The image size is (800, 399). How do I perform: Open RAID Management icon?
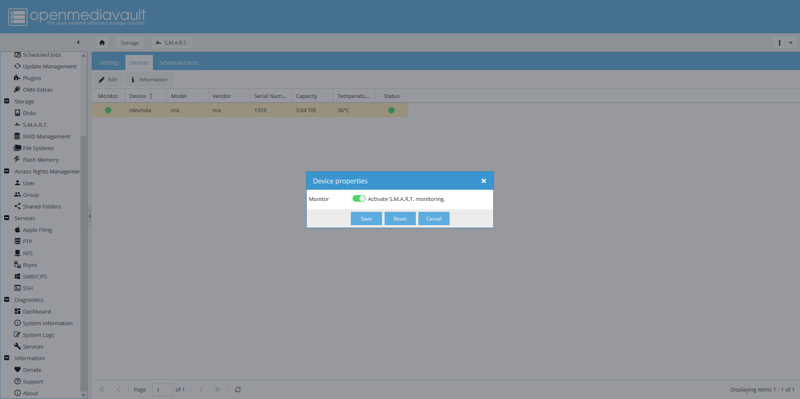click(x=17, y=136)
